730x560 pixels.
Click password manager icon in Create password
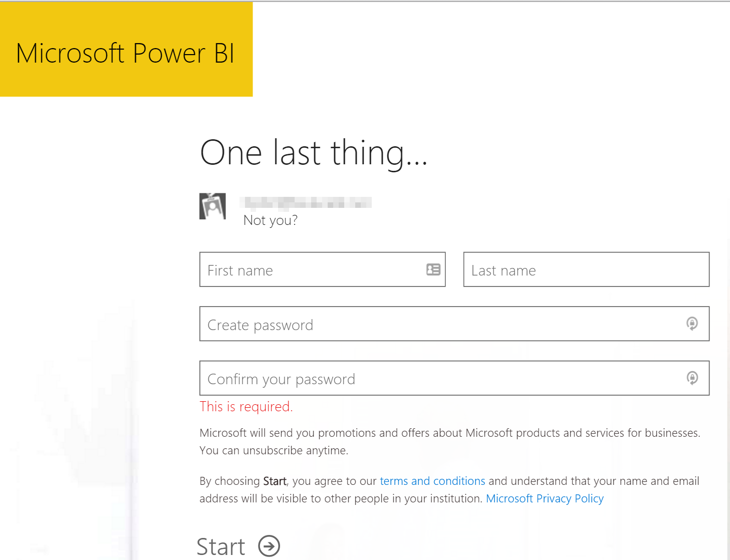coord(692,324)
